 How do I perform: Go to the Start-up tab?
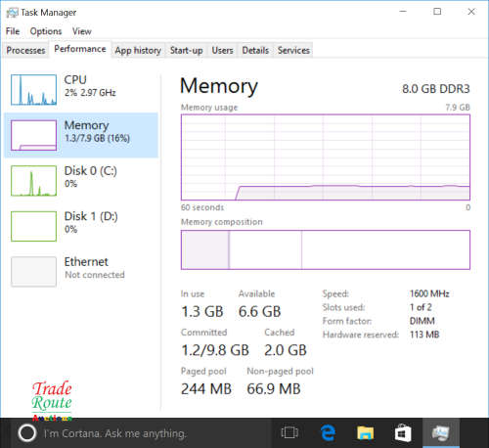186,50
